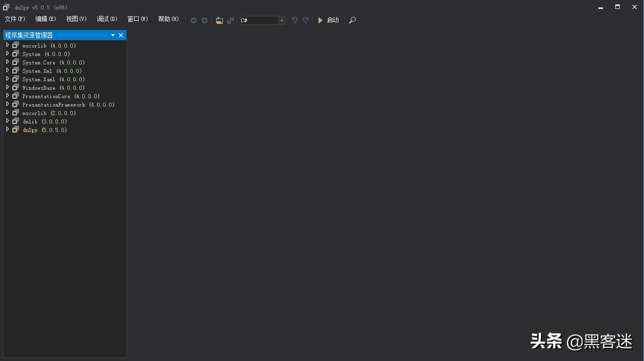Open the 调试(D) menu
Screen dimensions: 644x361
(106, 19)
